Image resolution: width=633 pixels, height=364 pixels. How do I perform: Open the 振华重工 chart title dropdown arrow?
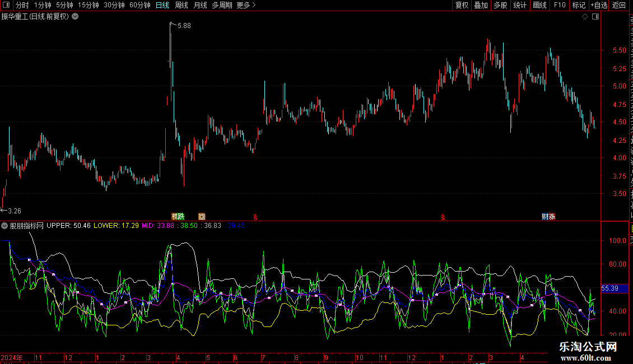point(75,17)
